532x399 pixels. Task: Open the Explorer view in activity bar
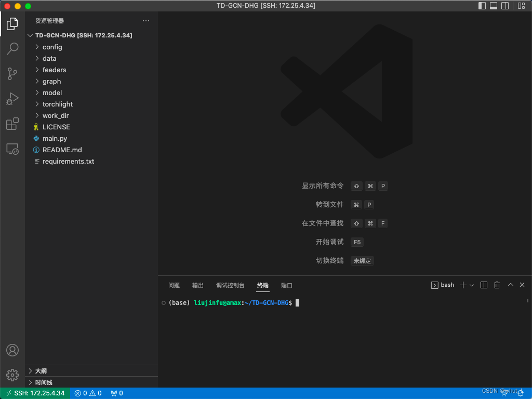pos(12,24)
